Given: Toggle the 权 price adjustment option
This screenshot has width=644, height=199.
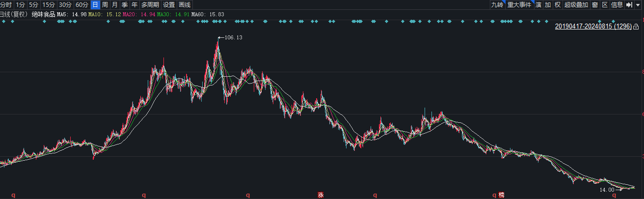Looking at the screenshot, I should pos(557,5).
